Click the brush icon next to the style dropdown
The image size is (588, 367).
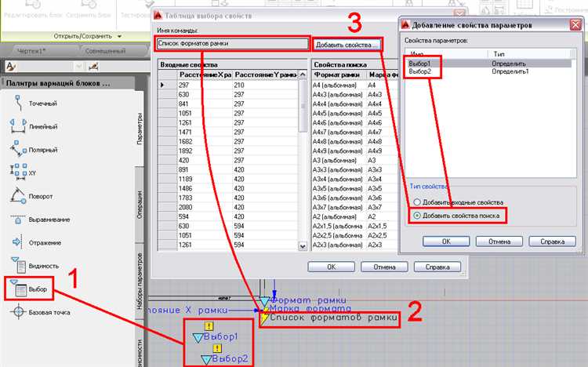pyautogui.click(x=93, y=67)
